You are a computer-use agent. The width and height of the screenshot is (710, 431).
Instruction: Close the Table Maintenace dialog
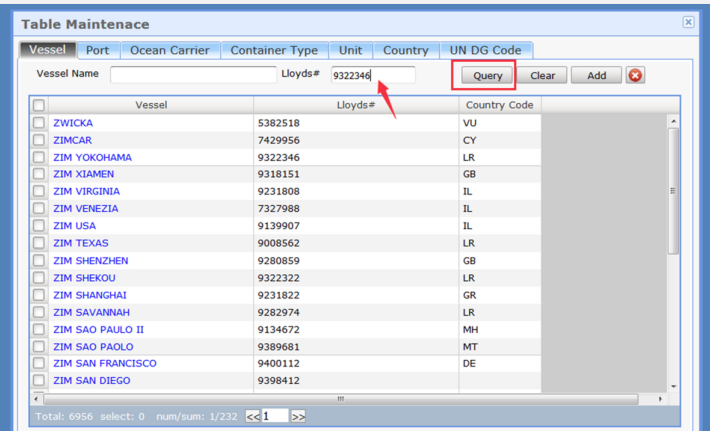click(688, 22)
